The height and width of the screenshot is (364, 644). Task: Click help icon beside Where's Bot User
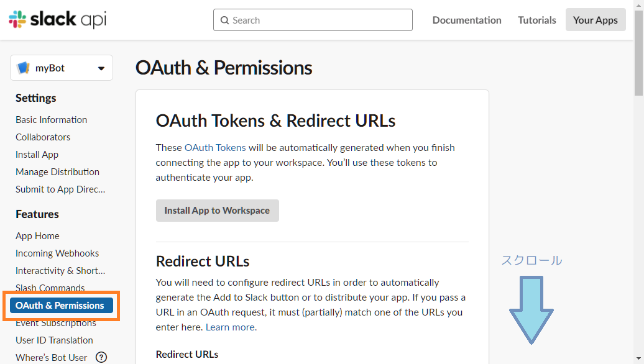click(x=101, y=357)
